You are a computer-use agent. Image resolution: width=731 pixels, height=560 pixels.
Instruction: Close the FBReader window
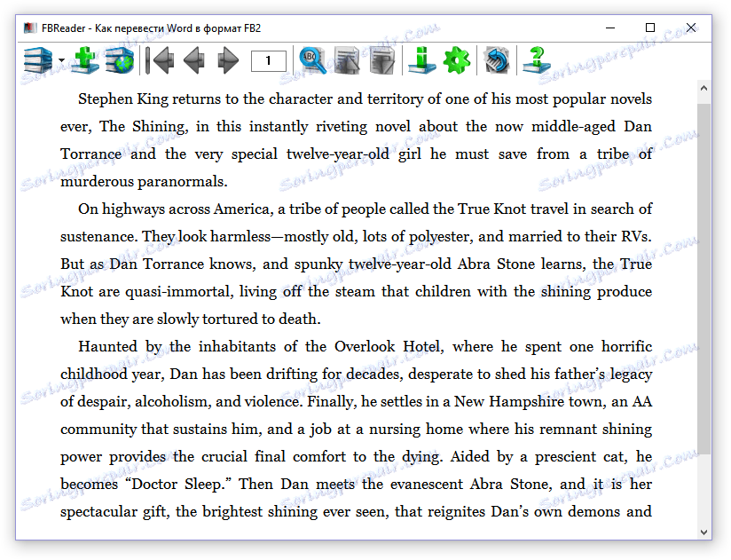point(691,28)
